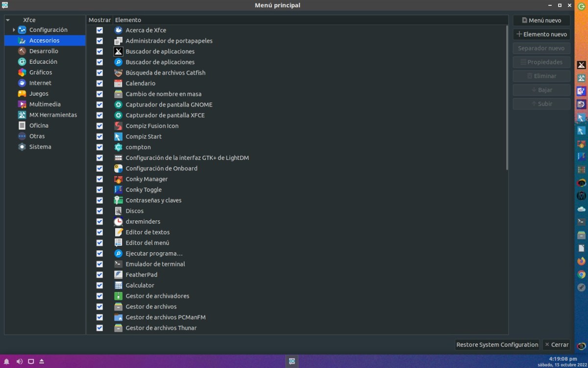
Task: Select the Juegos category icon
Action: coord(22,94)
